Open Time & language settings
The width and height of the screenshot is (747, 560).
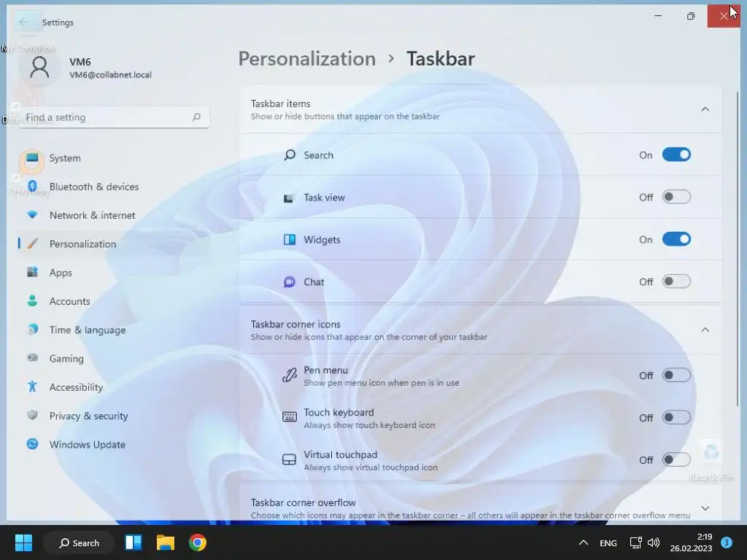[112, 330]
